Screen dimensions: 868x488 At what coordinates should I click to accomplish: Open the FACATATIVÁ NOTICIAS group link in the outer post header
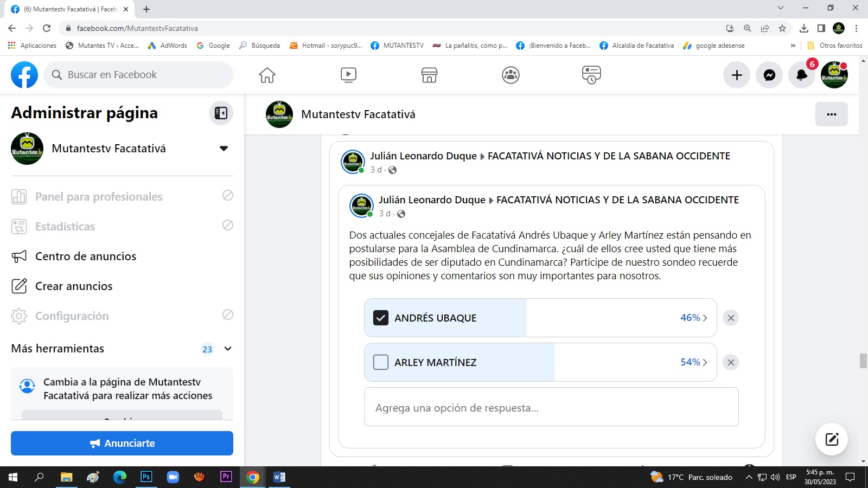pos(609,156)
